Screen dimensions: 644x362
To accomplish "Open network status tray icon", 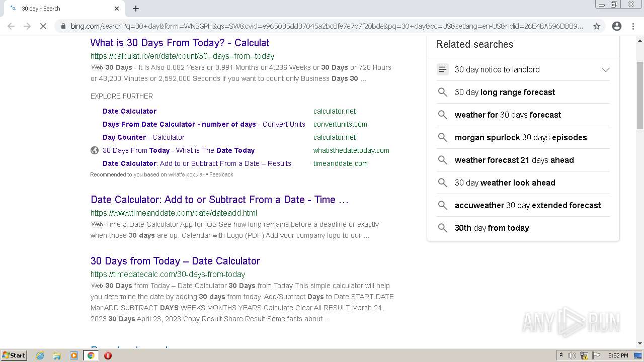I will (584, 355).
